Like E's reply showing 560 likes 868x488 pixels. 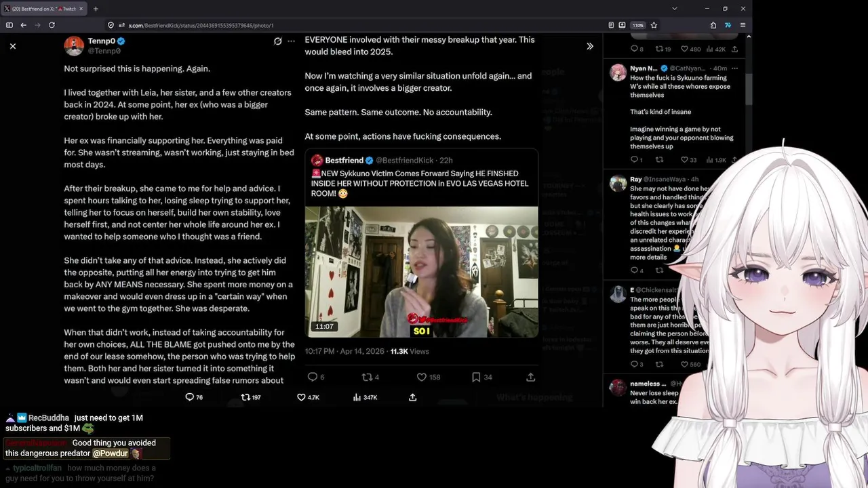point(690,364)
